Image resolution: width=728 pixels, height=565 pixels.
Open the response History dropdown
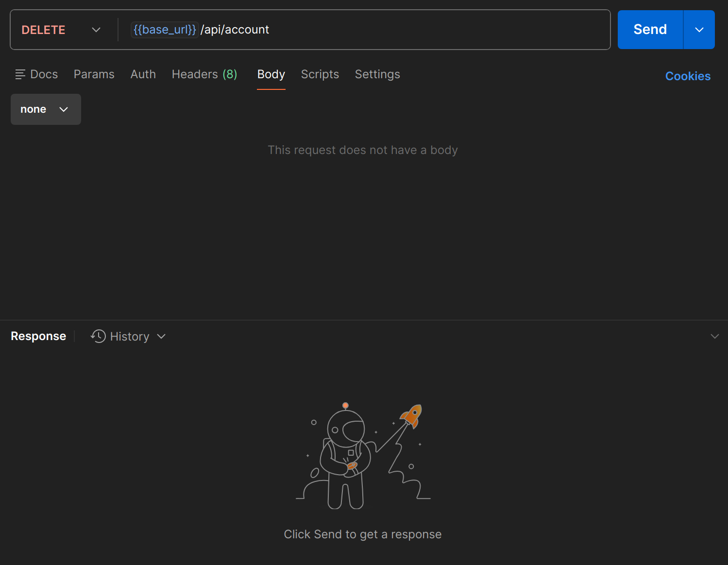click(128, 336)
